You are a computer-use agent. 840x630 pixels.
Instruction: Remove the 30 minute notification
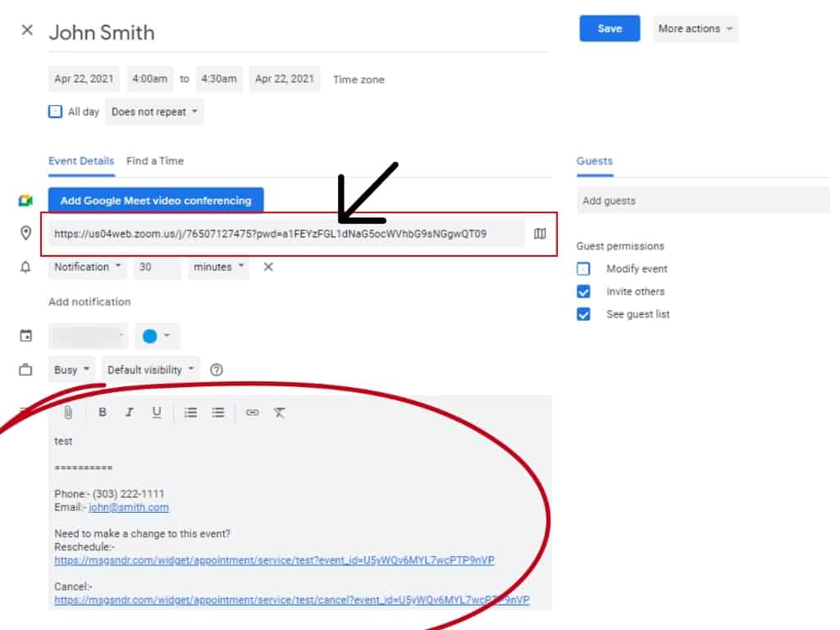268,267
